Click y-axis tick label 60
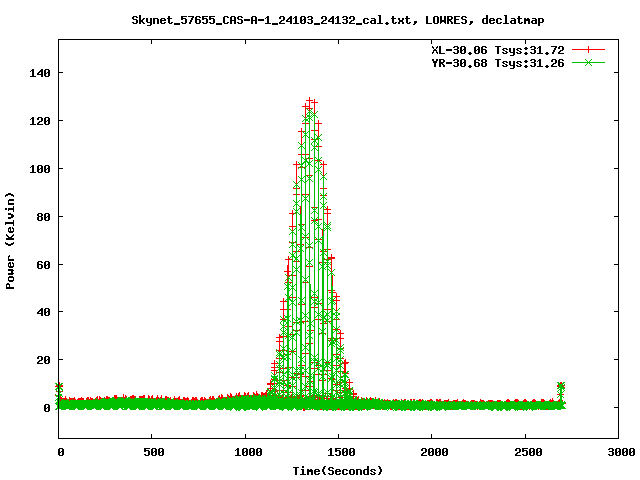This screenshot has width=640, height=480. pyautogui.click(x=43, y=264)
